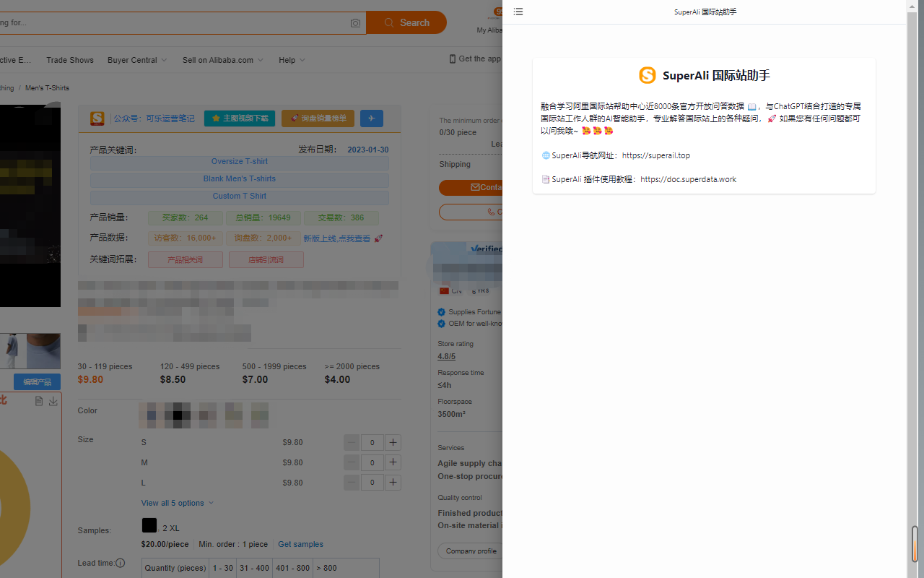
Task: Select the black color swatch
Action: [x=178, y=415]
